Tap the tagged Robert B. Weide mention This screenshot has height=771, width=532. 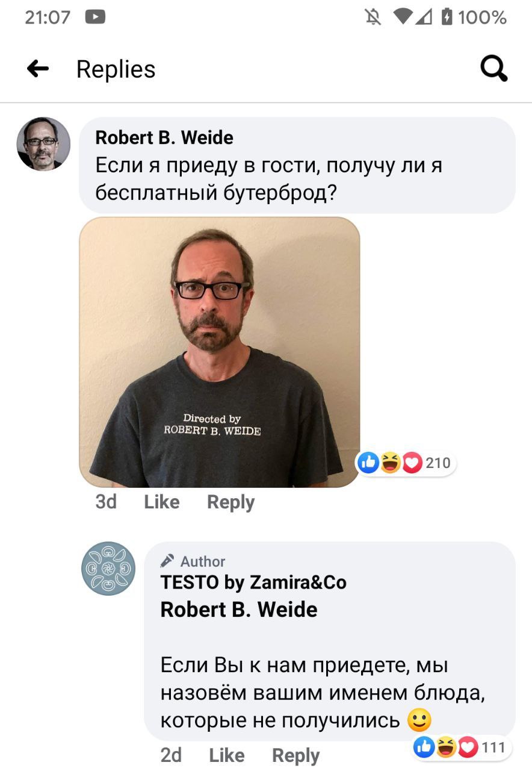[x=239, y=610]
